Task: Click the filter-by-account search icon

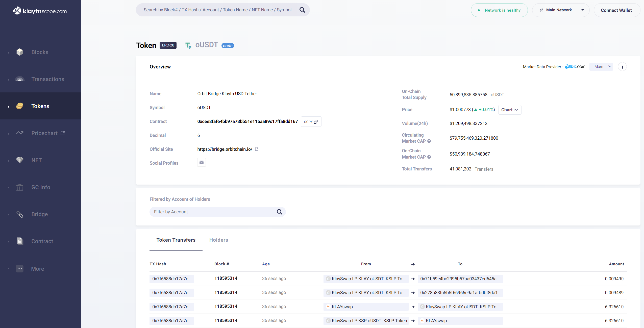Action: point(279,212)
